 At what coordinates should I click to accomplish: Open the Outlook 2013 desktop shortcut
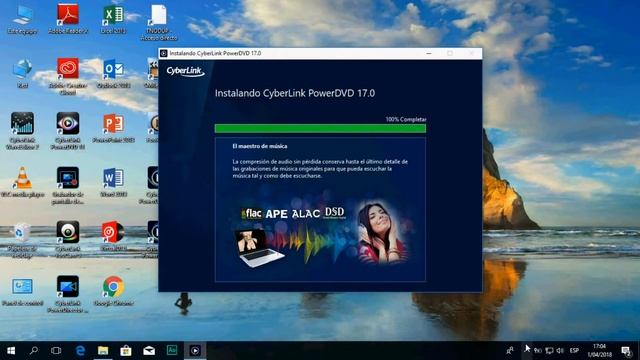[x=113, y=73]
